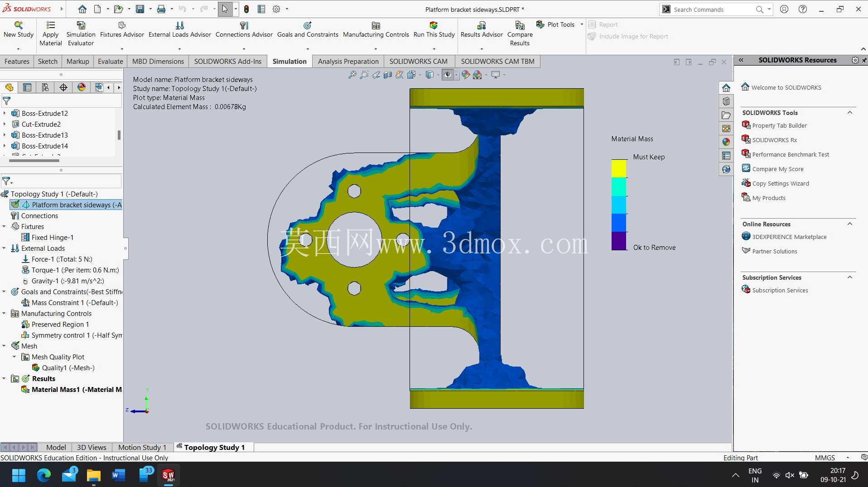
Task: Click the purple Ok to Remove legend color
Action: 619,241
